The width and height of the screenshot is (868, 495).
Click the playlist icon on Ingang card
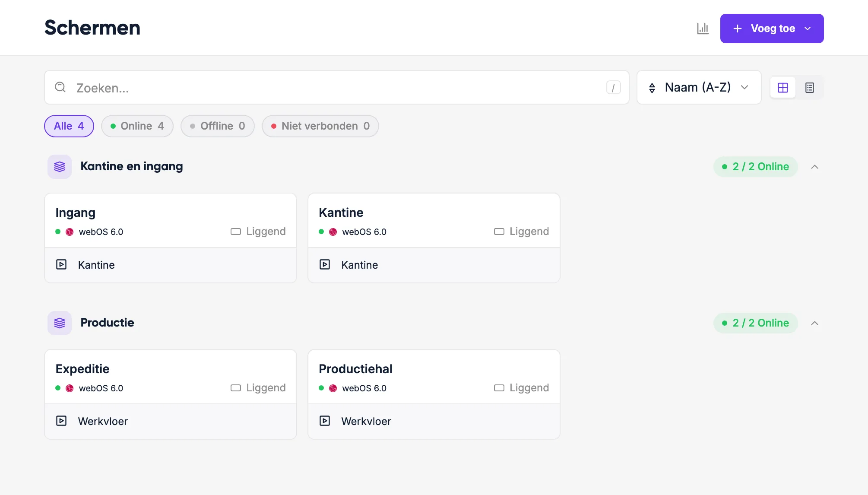61,264
